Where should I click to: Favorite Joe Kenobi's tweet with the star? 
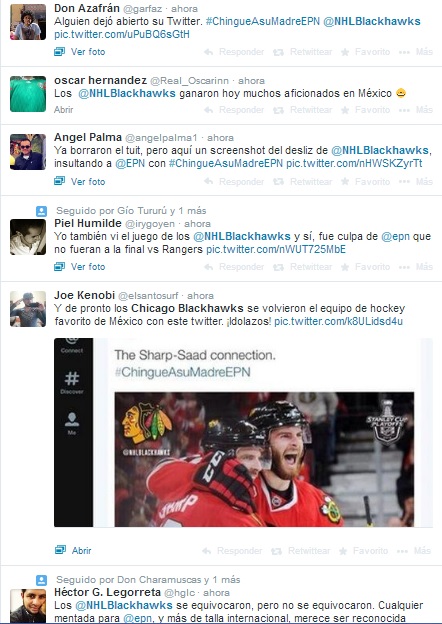pos(343,551)
